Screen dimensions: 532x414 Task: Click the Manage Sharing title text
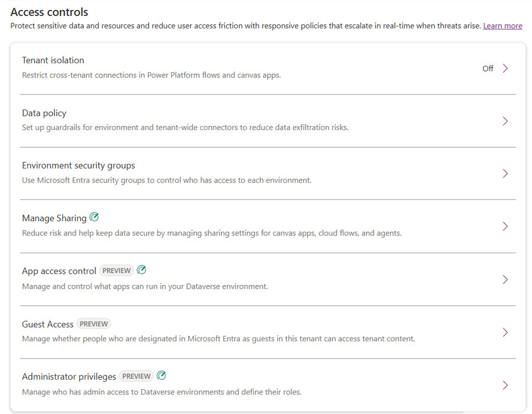pyautogui.click(x=54, y=218)
